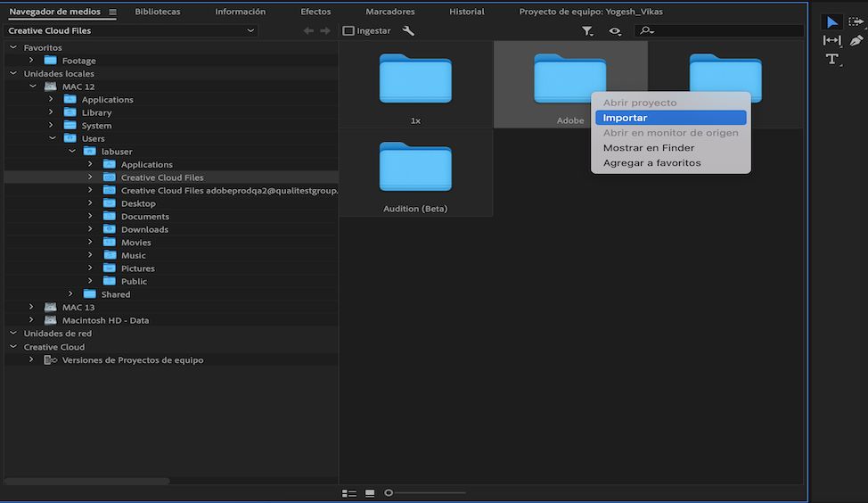
Task: Toggle the eye view-as icon
Action: click(x=615, y=30)
